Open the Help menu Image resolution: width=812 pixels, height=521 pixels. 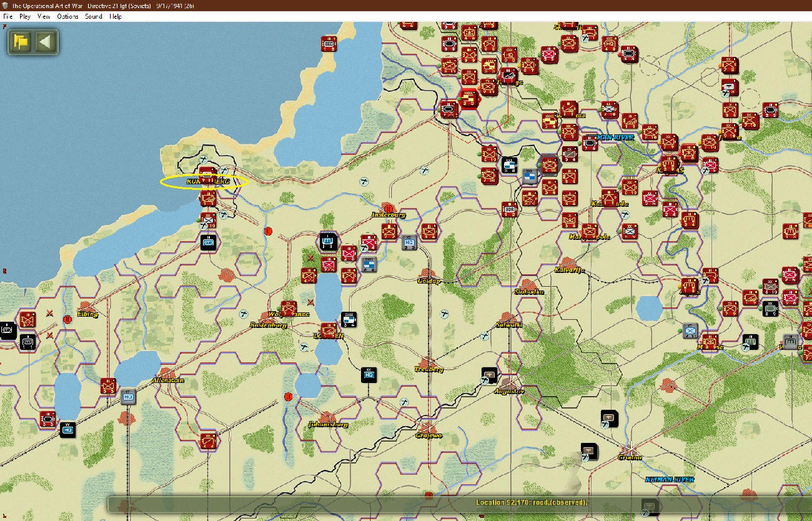pyautogui.click(x=116, y=16)
